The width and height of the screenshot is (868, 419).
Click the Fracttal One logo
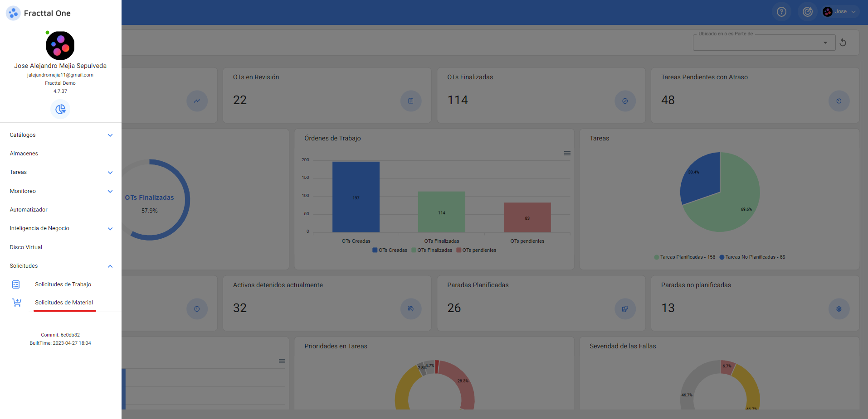click(x=13, y=13)
